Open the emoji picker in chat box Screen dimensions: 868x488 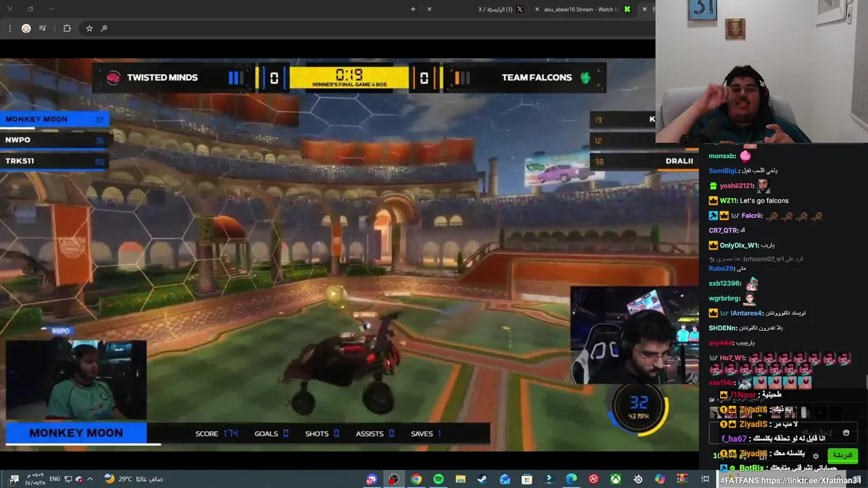[846, 432]
